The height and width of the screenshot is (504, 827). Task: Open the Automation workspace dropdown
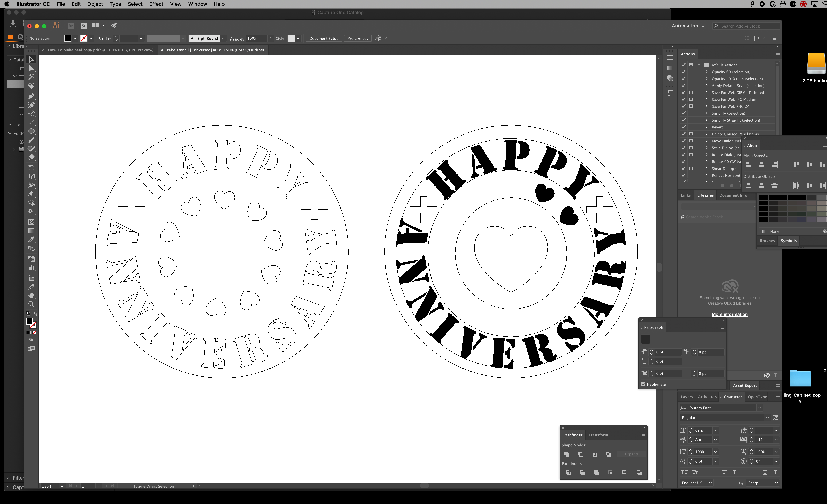pos(688,26)
